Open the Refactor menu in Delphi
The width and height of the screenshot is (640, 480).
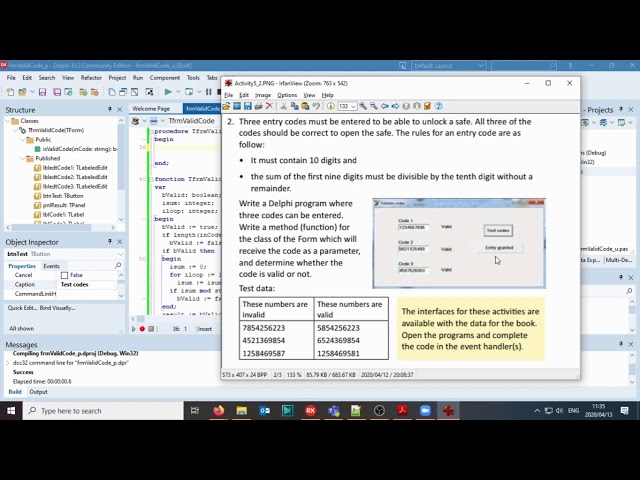91,78
